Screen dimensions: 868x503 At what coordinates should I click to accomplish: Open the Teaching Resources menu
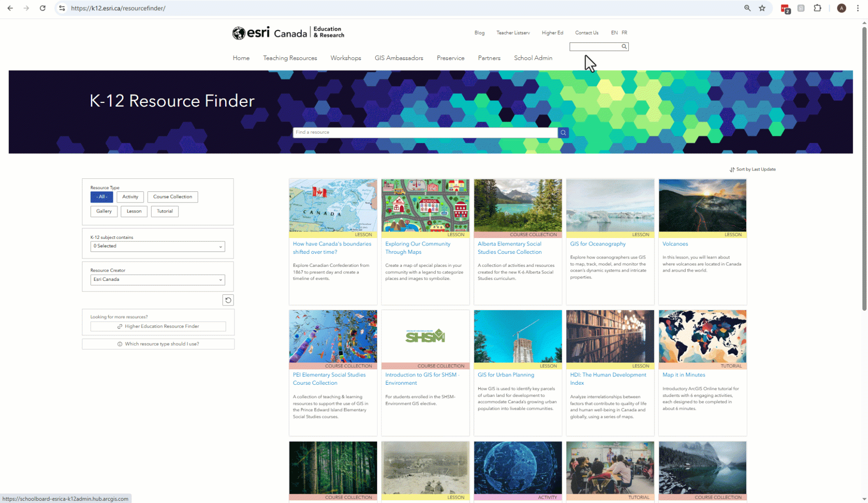point(290,58)
